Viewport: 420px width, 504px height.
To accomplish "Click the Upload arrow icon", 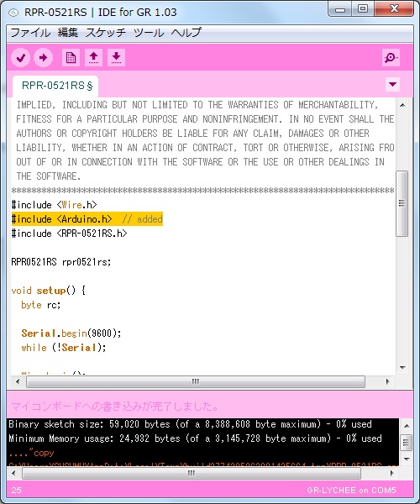I will [x=44, y=58].
